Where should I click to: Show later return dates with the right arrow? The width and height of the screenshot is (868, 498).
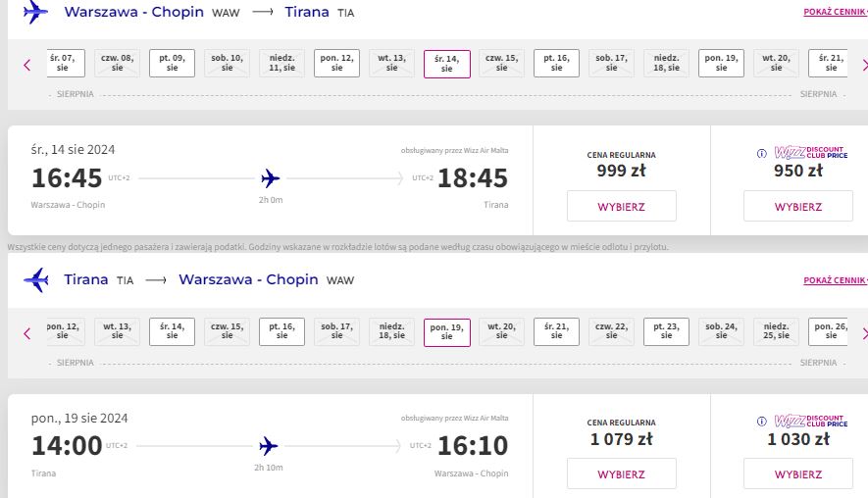(865, 333)
